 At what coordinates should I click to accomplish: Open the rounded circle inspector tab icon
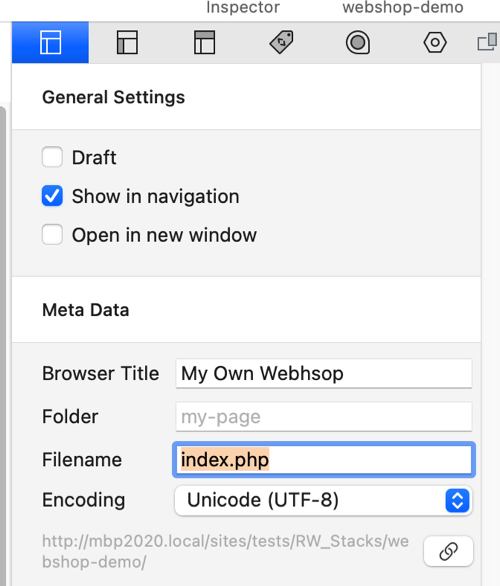pos(358,42)
